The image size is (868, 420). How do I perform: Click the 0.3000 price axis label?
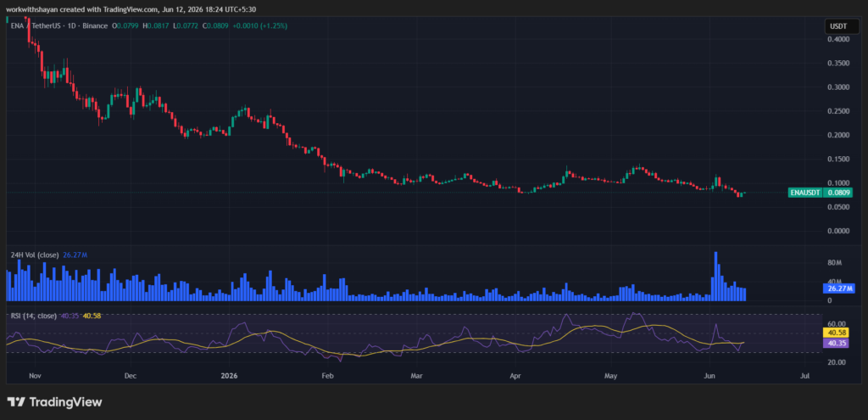point(837,87)
